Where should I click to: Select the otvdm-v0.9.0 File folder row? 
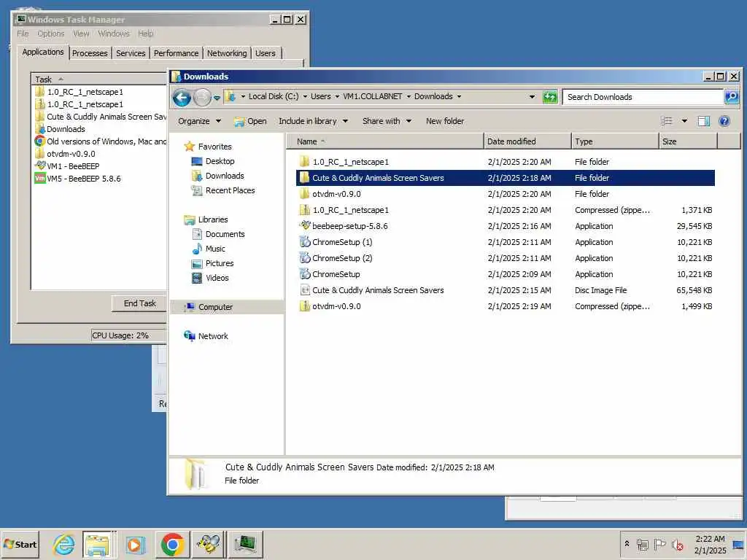[x=505, y=194]
